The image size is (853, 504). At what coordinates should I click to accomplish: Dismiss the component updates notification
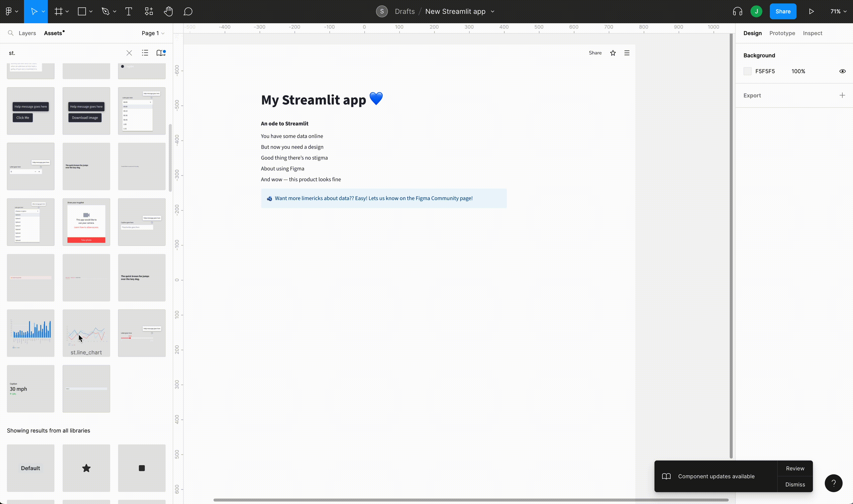click(x=795, y=484)
